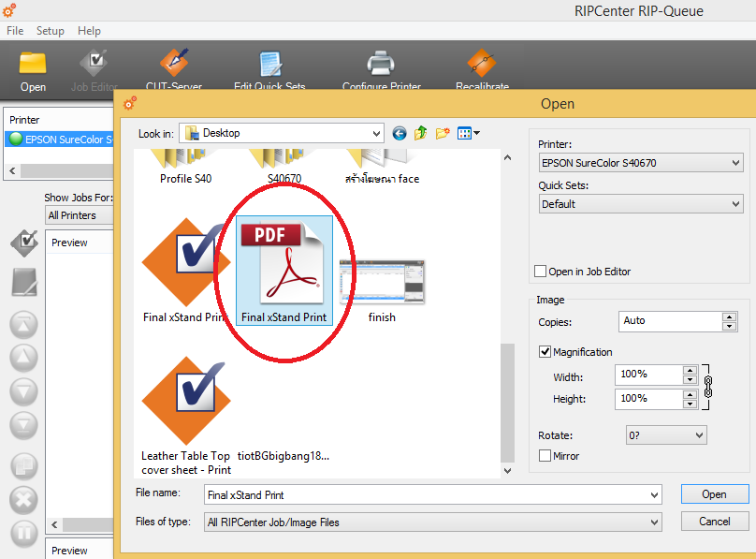Image resolution: width=756 pixels, height=559 pixels.
Task: Open the Setup menu
Action: (x=50, y=31)
